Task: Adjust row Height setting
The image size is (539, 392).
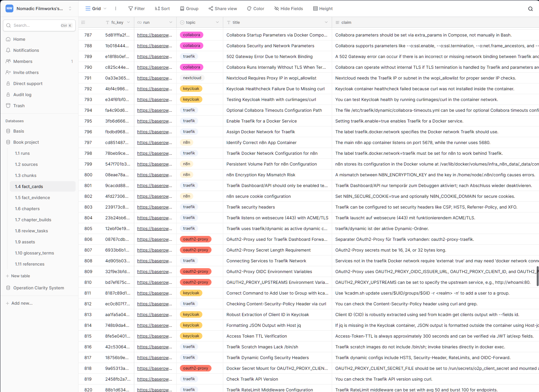Action: tap(323, 8)
